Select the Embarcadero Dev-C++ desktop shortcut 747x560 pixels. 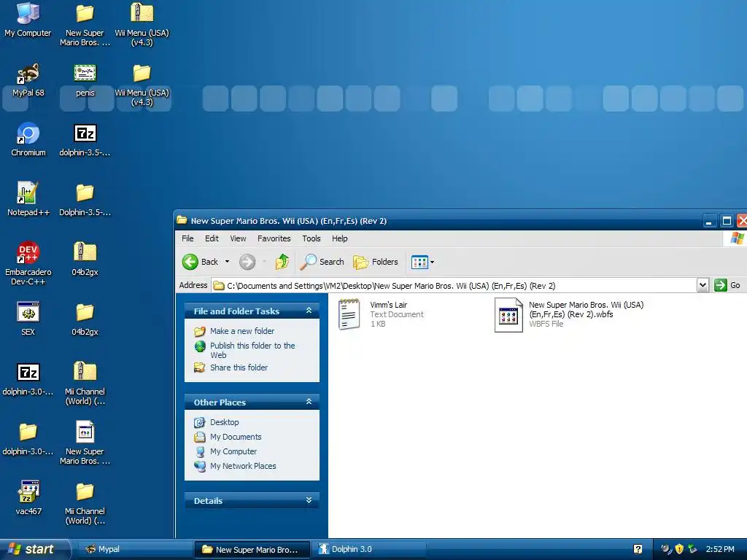coord(28,252)
